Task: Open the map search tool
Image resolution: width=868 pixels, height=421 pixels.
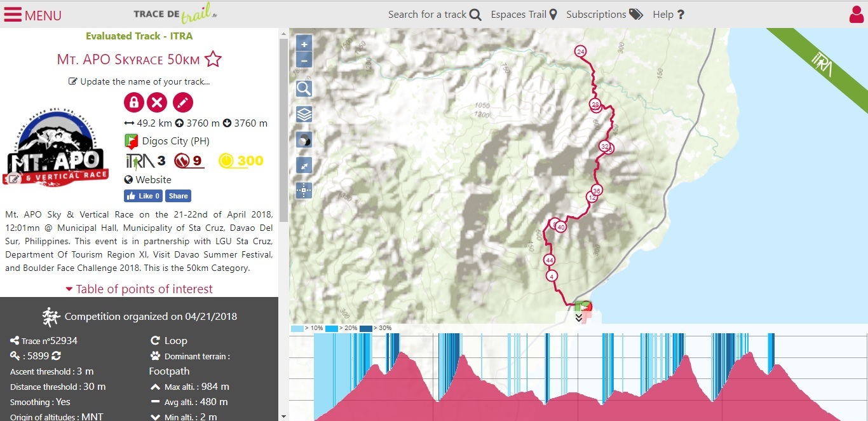Action: [304, 88]
